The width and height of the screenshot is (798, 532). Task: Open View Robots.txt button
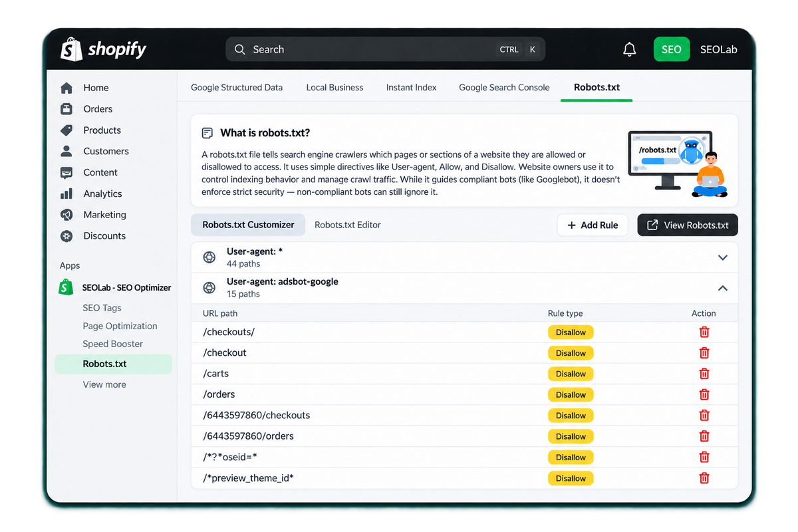point(688,225)
